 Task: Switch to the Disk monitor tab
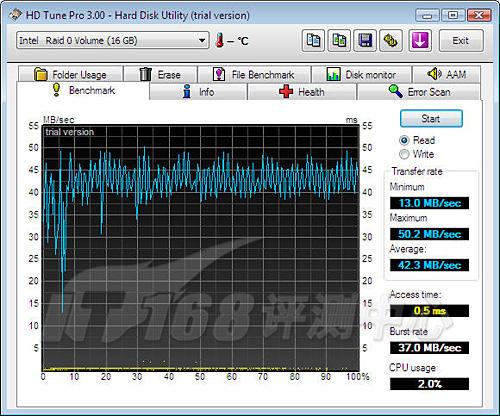tap(361, 74)
